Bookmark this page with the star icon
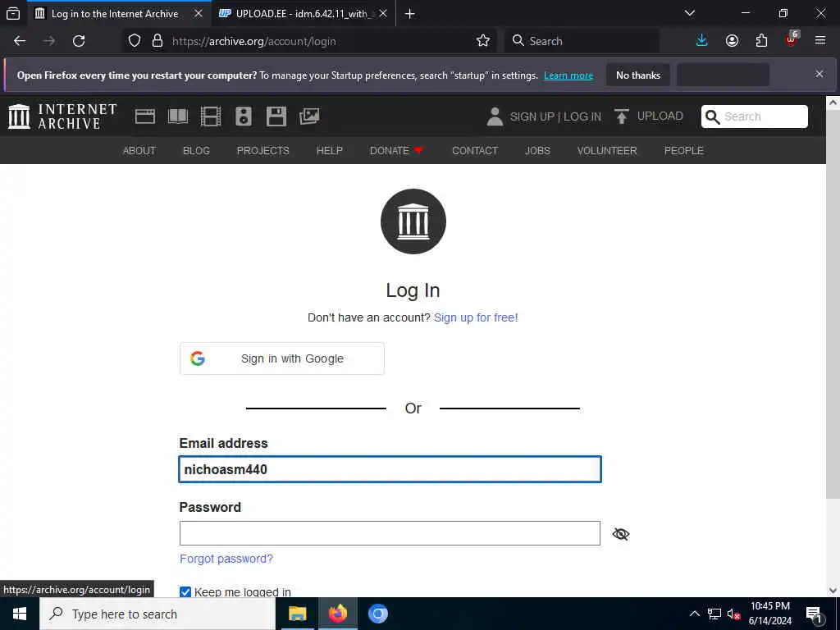Image resolution: width=840 pixels, height=630 pixels. pos(482,41)
